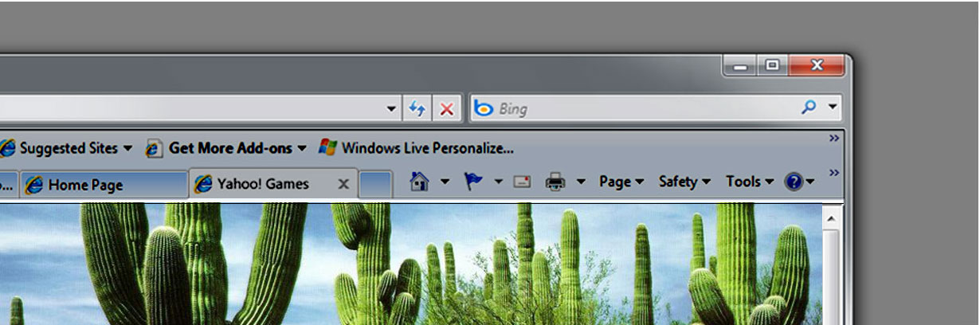The image size is (980, 325).
Task: Click the search magnifying glass icon
Action: (808, 108)
